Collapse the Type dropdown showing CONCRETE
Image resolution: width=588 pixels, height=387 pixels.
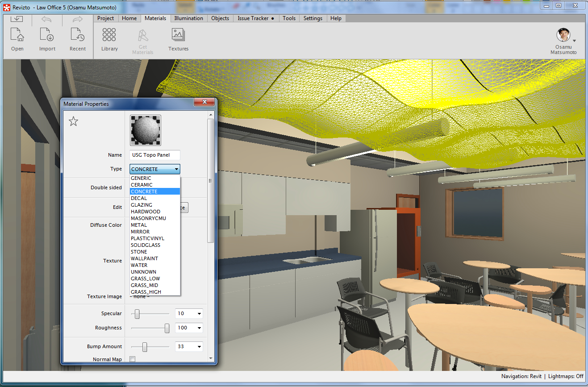click(155, 169)
